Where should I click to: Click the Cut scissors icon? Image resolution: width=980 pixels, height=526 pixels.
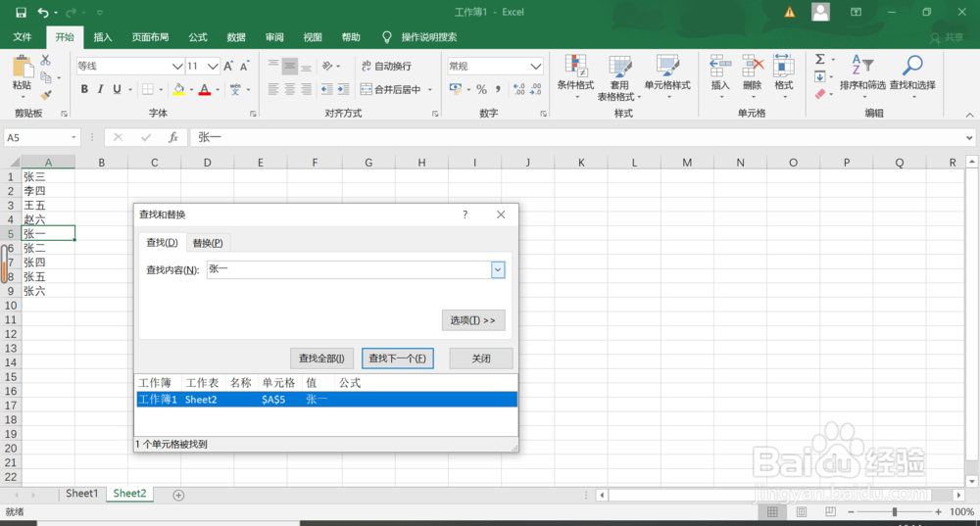click(x=46, y=60)
